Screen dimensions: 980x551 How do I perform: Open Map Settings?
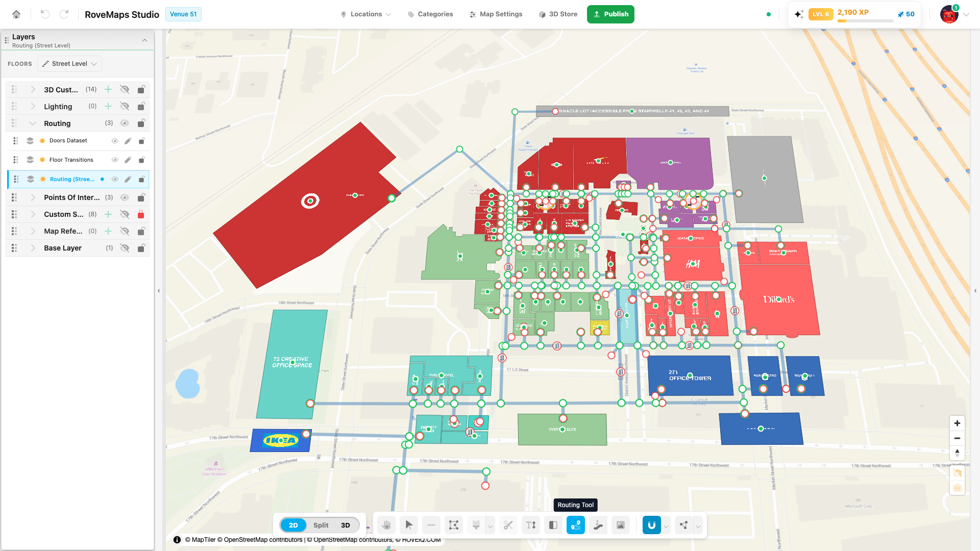tap(496, 14)
